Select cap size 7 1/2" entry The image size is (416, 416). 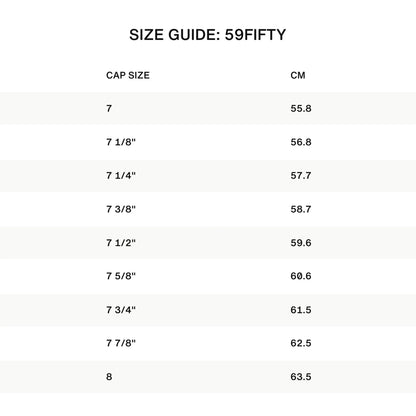pyautogui.click(x=121, y=243)
